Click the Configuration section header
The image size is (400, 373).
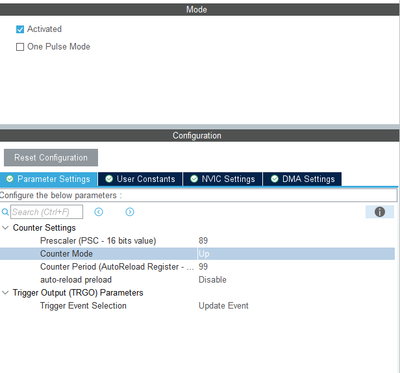[x=199, y=136]
